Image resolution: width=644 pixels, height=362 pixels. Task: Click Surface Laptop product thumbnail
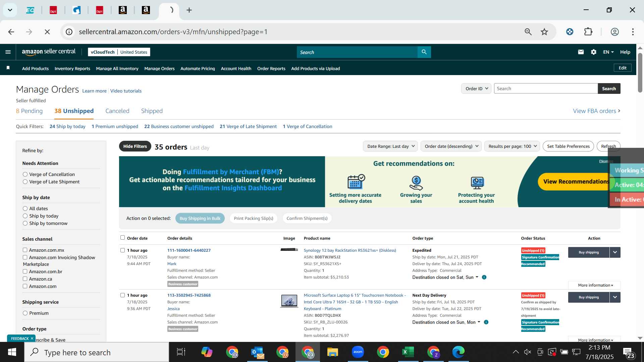pos(289,301)
